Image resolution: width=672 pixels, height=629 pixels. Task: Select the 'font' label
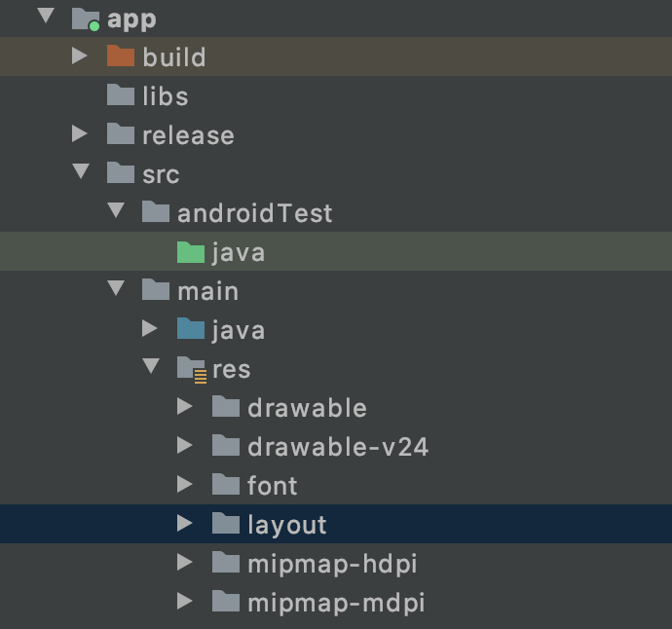coord(272,486)
